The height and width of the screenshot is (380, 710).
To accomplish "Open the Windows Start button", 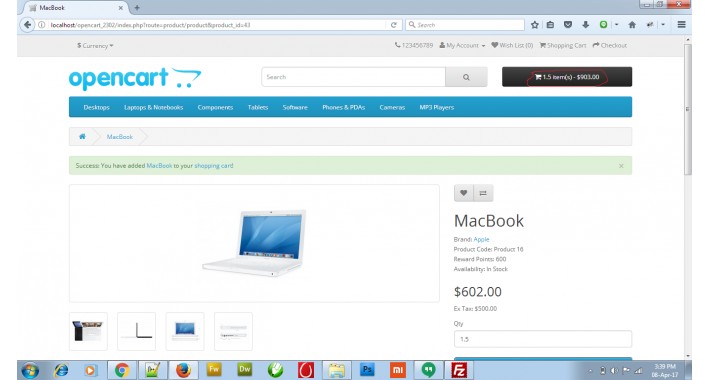I will click(x=30, y=370).
